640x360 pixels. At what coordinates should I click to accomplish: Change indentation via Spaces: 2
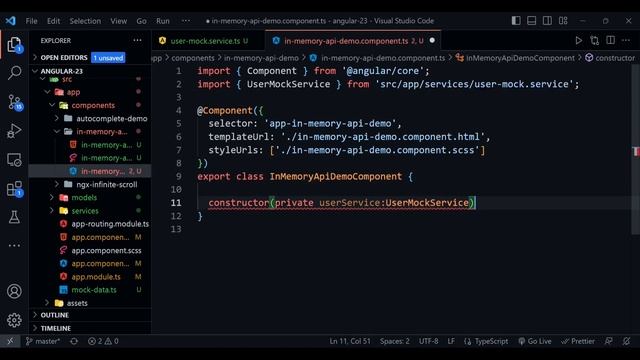(x=394, y=341)
